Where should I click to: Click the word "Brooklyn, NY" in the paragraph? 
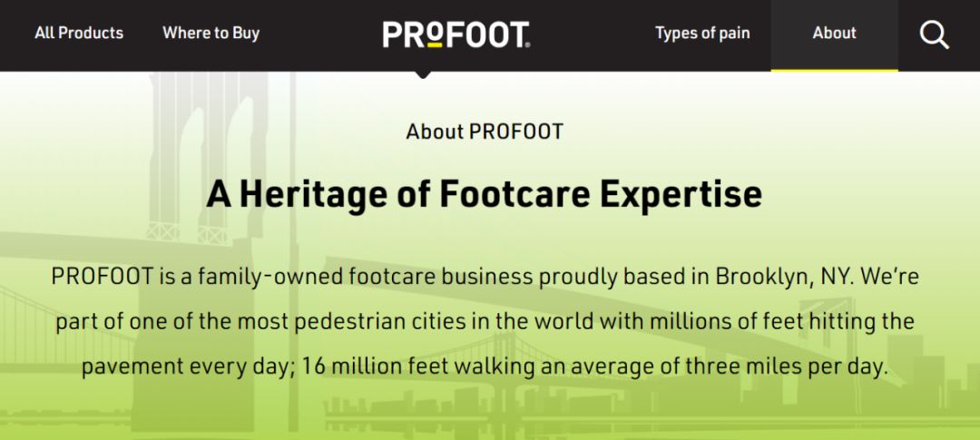pyautogui.click(x=784, y=277)
